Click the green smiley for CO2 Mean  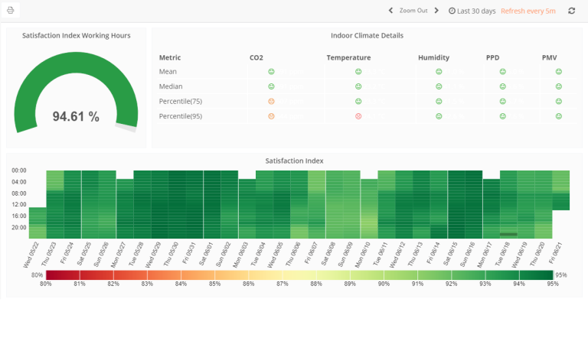click(x=271, y=72)
